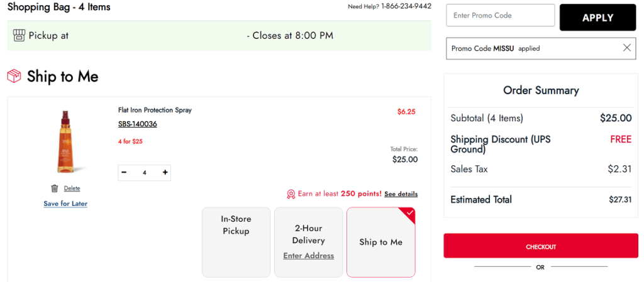Screen dimensions: 644x282
Task: Click the Enter Promo Code field
Action: 500,16
